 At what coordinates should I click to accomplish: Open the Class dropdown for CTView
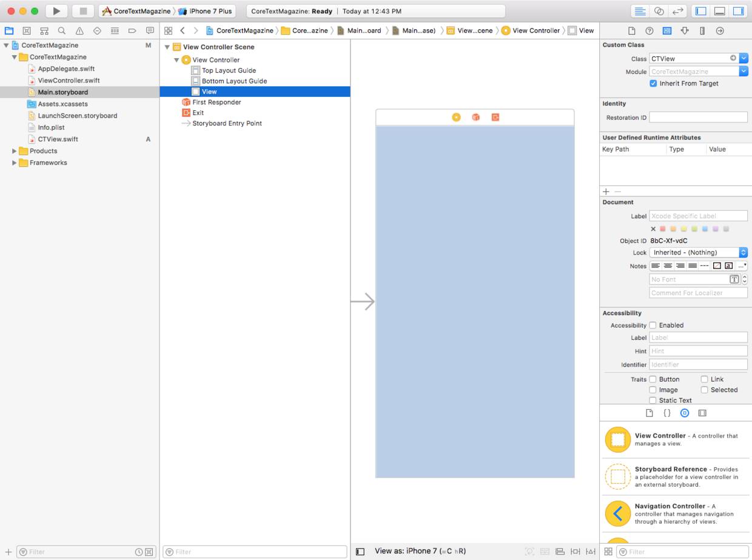(744, 59)
